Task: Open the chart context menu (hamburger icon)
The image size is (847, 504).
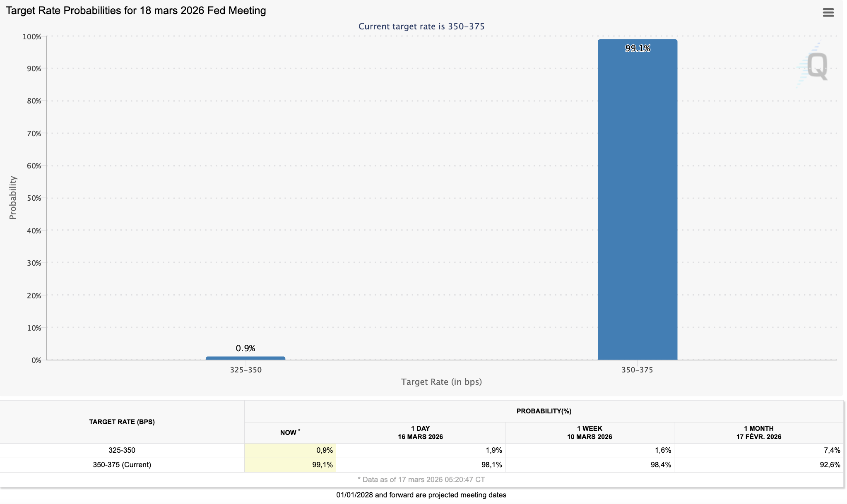Action: (x=829, y=12)
